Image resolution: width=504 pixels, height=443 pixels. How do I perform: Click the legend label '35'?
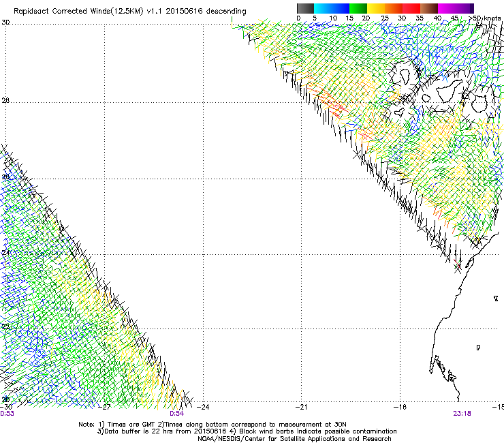420,18
